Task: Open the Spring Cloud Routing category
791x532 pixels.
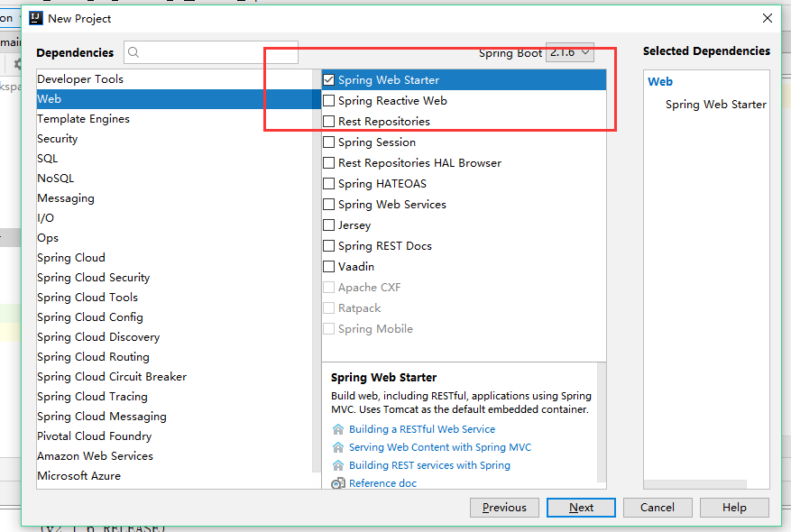Action: [175, 357]
